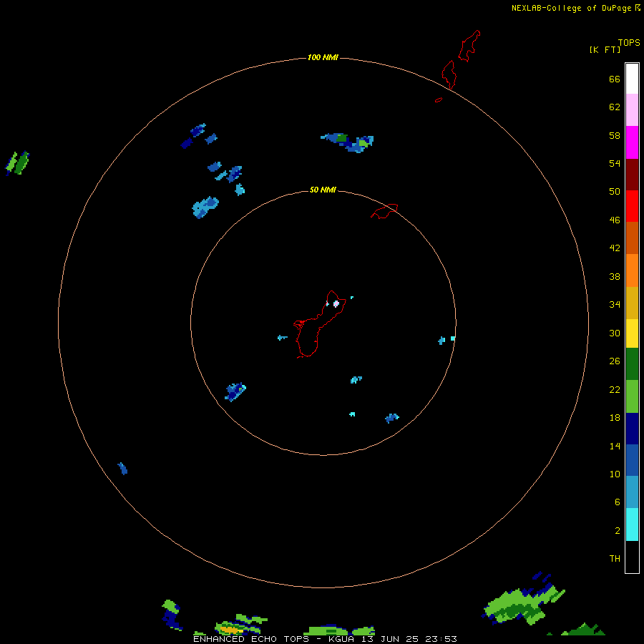Click the [K FT] units label
This screenshot has width=644, height=644.
point(605,49)
